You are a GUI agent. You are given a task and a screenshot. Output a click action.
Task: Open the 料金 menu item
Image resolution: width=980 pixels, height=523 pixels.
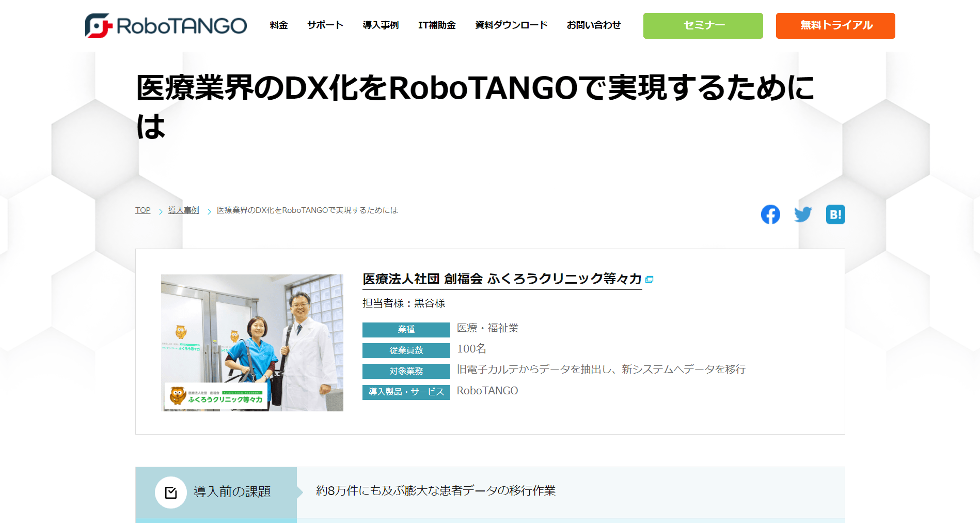point(279,25)
